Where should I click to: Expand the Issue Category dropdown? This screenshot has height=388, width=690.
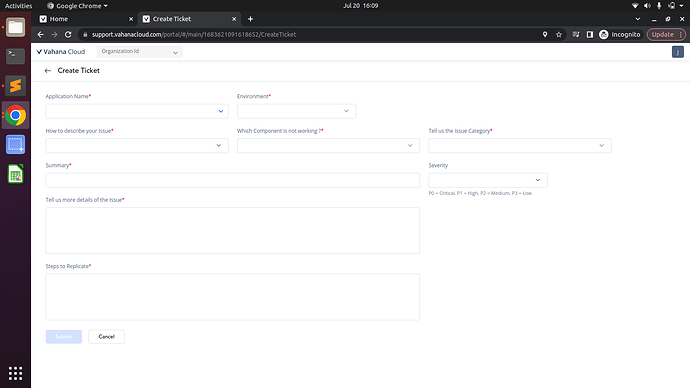point(520,146)
